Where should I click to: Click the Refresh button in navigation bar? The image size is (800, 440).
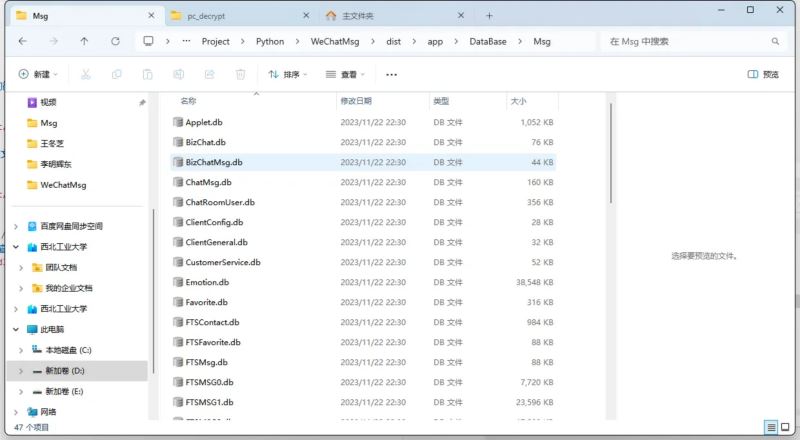coord(115,41)
